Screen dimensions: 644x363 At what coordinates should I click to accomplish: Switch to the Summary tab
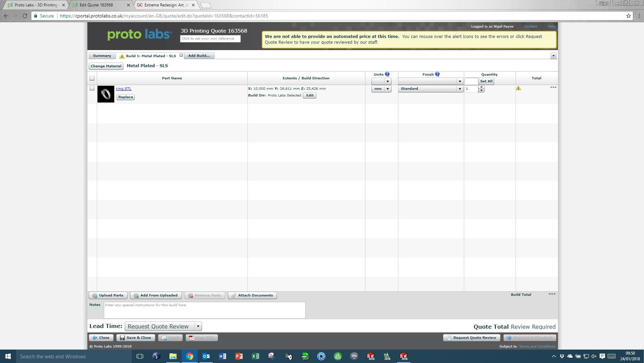(102, 56)
